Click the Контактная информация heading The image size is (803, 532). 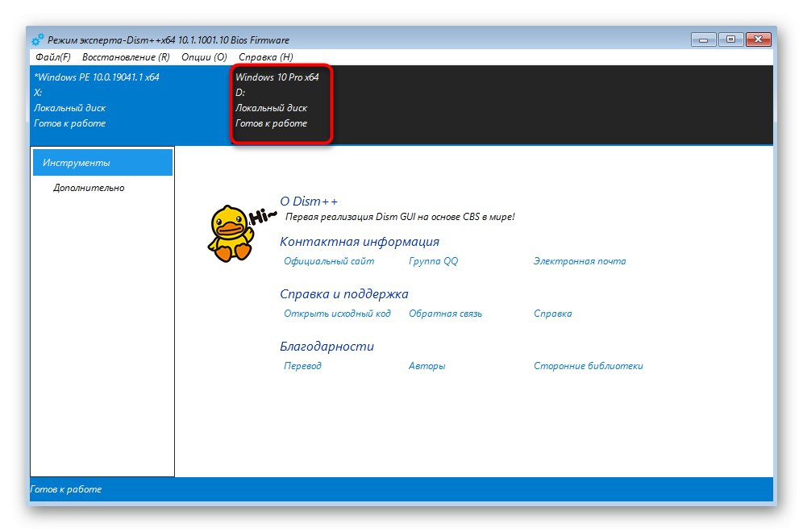click(360, 241)
